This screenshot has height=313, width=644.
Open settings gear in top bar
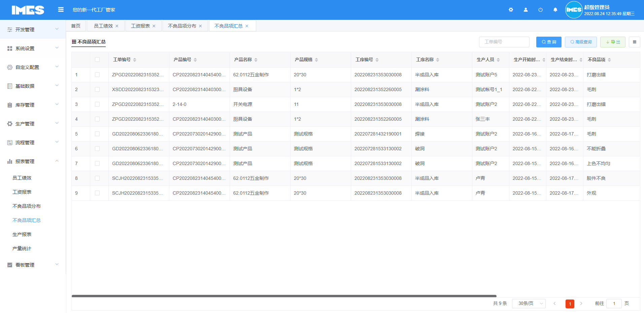(511, 10)
